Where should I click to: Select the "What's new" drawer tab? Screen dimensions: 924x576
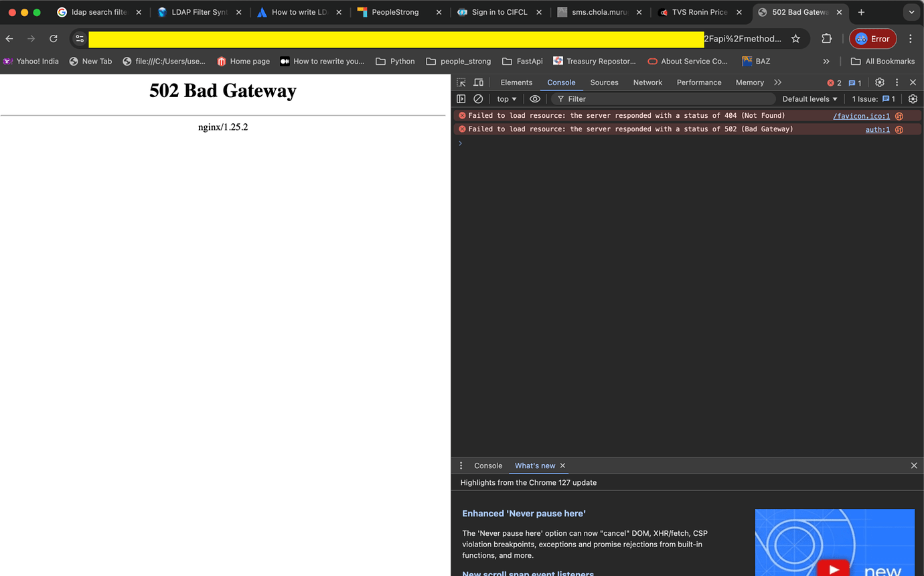[534, 465]
